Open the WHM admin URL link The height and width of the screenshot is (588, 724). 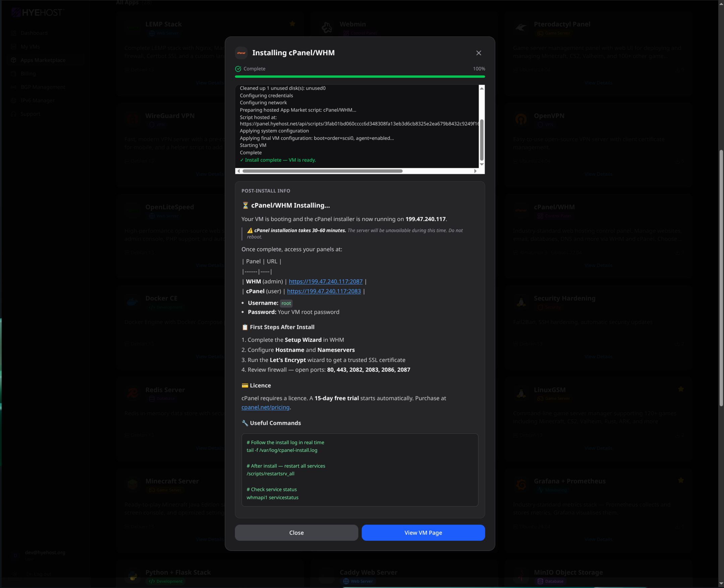point(325,281)
